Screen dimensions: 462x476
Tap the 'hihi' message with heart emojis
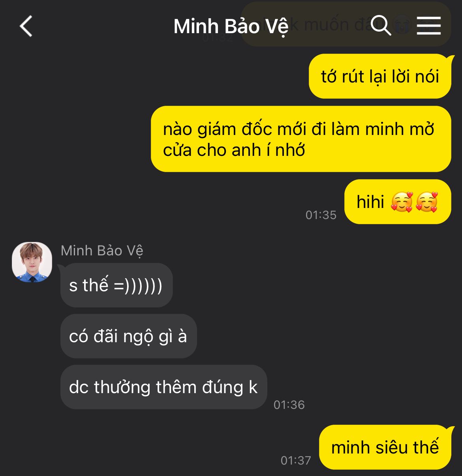click(x=398, y=202)
